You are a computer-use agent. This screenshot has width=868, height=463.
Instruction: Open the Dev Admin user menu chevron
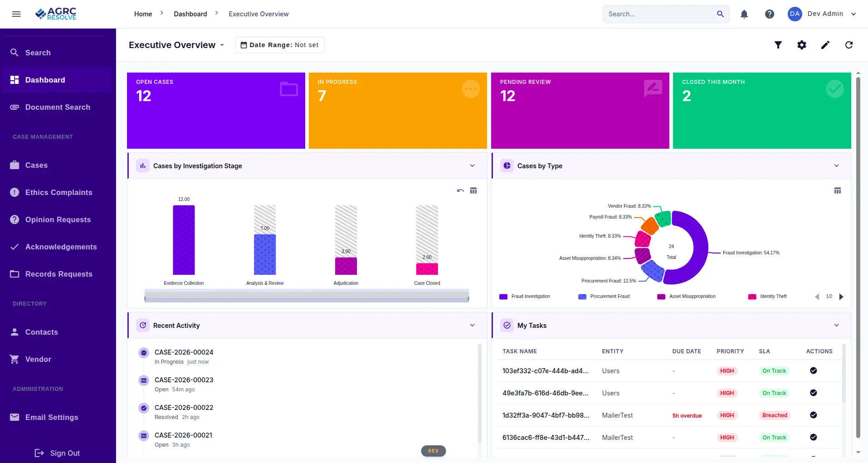[x=853, y=14]
